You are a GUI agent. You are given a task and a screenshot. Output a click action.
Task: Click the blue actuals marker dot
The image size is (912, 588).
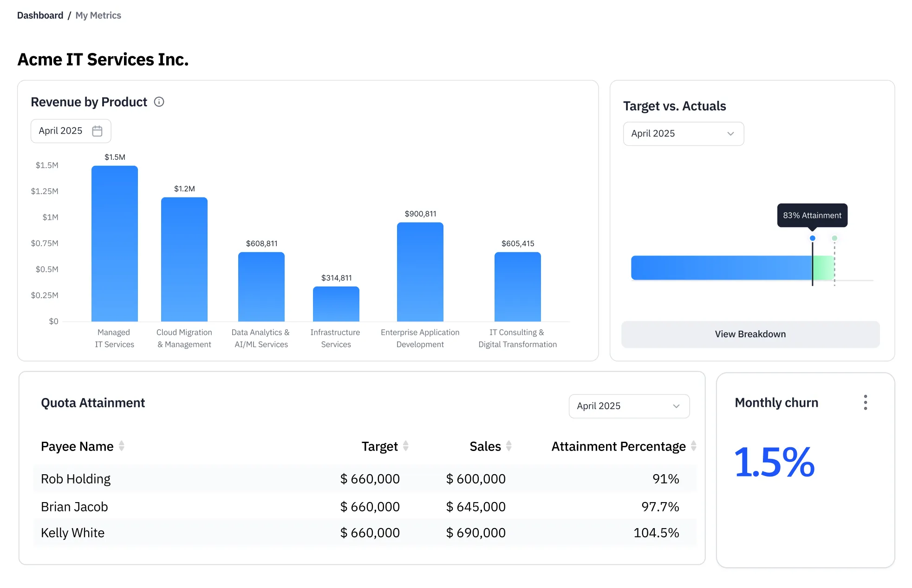point(813,238)
